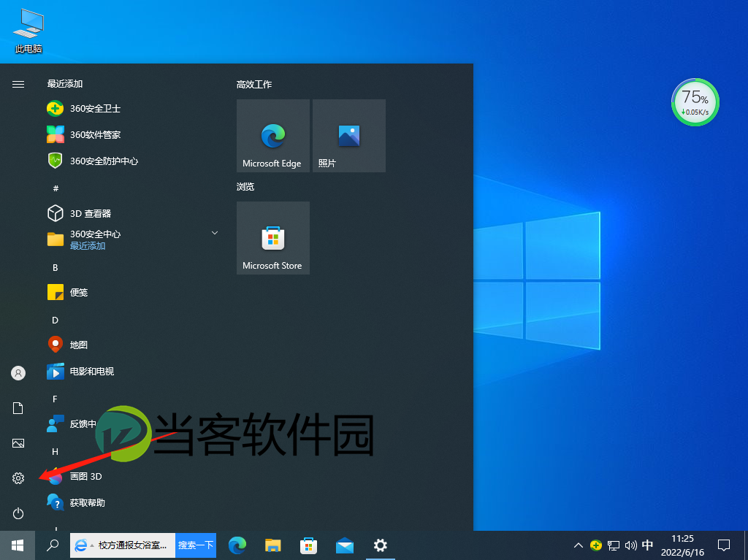
Task: Launch 画图 3D
Action: pos(88,476)
